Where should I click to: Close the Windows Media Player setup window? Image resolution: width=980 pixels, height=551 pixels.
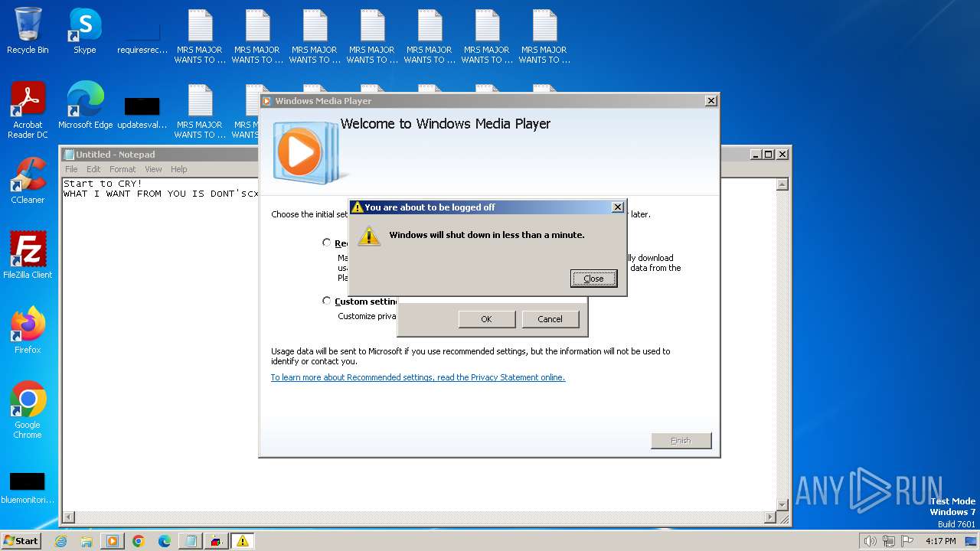point(710,100)
